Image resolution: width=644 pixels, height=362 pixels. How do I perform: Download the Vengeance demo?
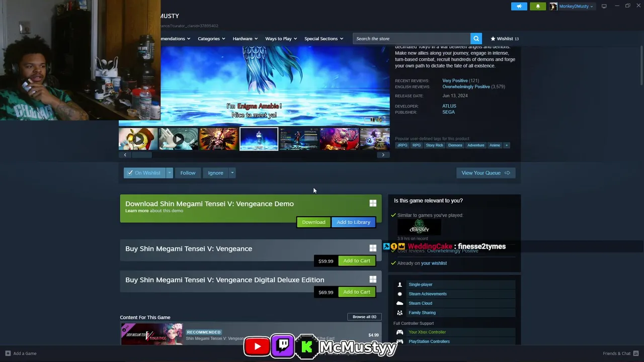click(313, 222)
